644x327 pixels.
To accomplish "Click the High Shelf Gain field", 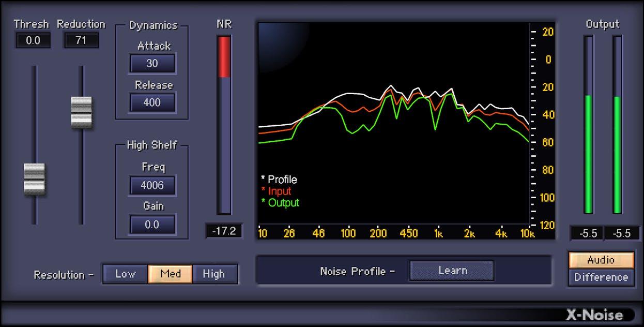I will coord(152,225).
